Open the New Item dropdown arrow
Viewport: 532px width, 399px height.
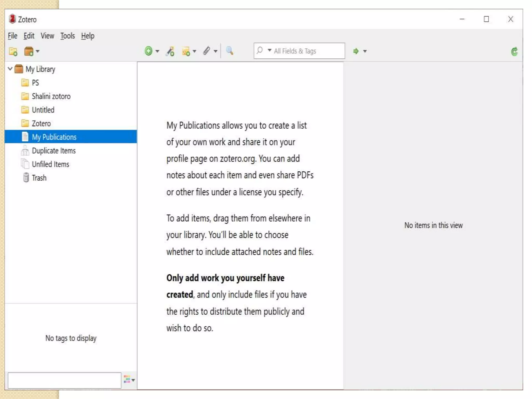coord(157,51)
